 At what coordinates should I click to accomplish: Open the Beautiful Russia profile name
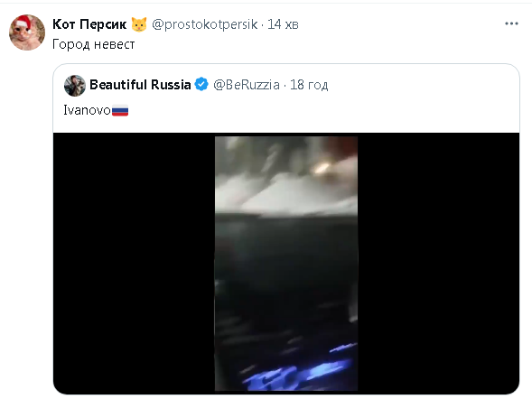[140, 85]
